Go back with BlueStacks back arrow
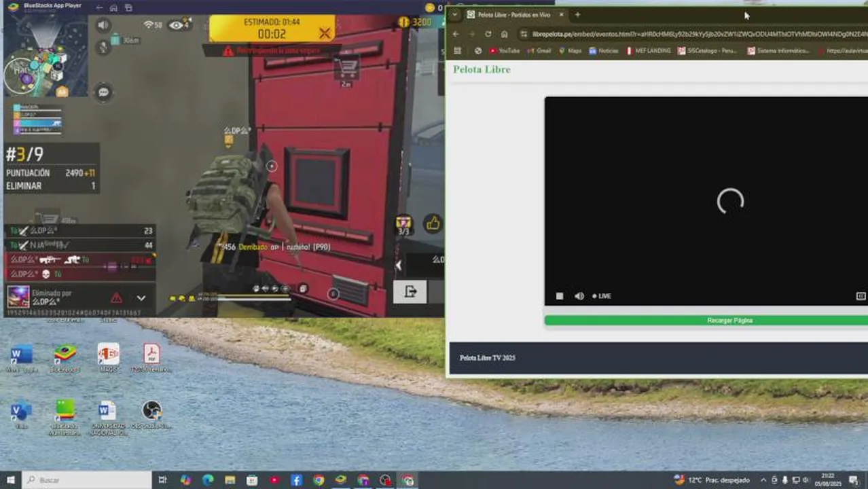The width and height of the screenshot is (868, 489). [x=99, y=7]
